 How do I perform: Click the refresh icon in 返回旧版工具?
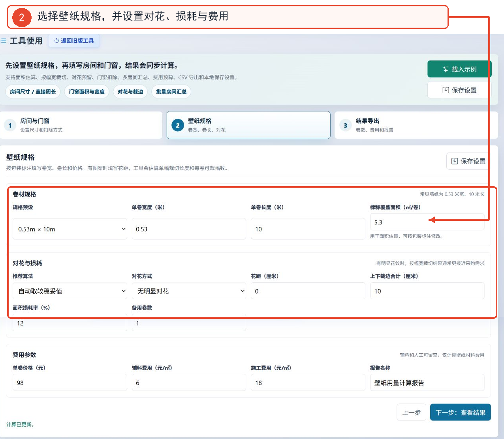pos(56,41)
